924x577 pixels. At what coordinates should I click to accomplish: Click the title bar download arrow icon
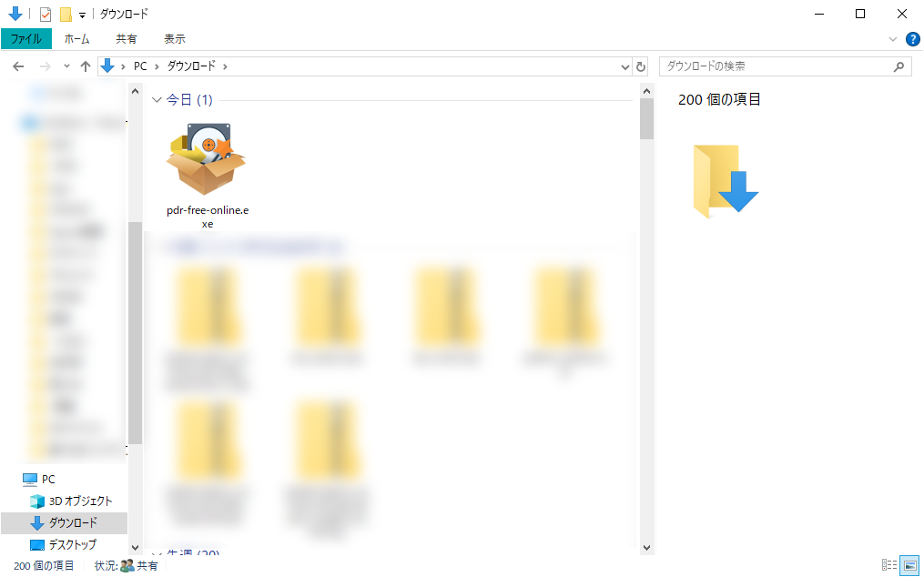coord(15,14)
